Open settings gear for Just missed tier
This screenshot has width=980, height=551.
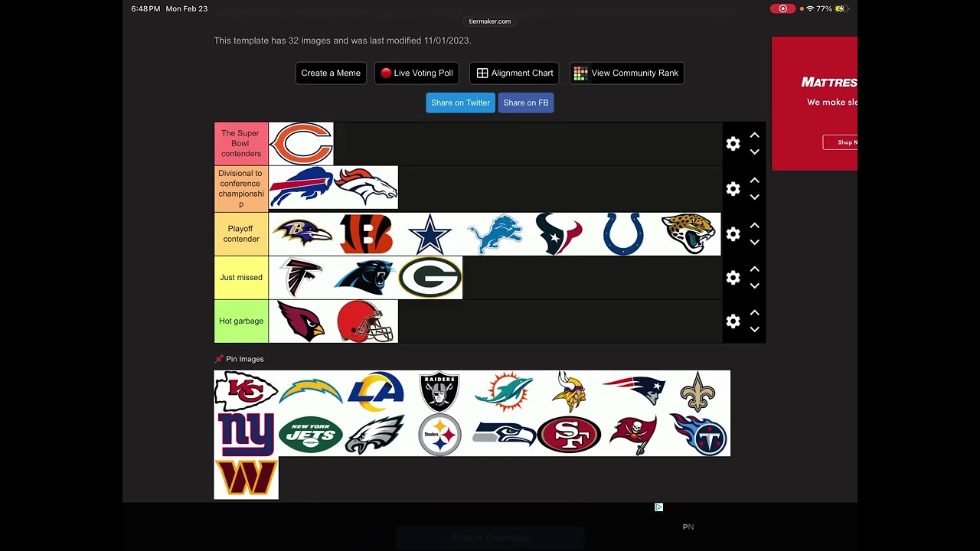733,278
